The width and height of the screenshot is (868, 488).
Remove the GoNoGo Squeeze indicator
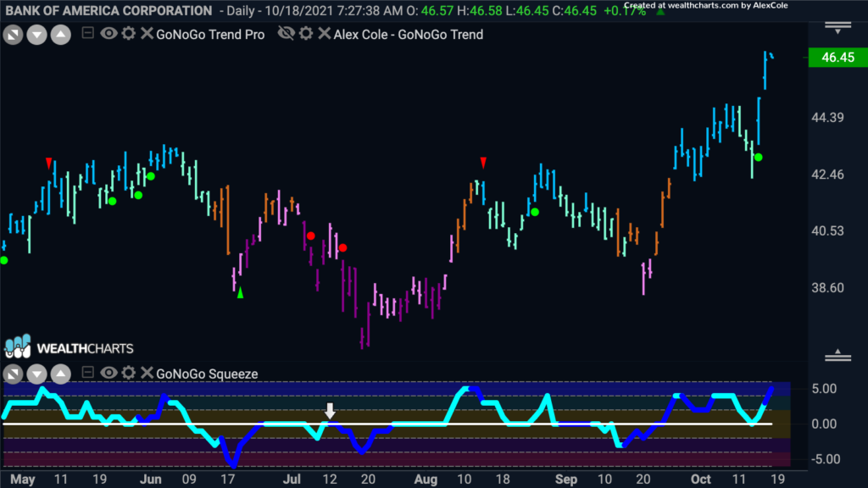146,373
